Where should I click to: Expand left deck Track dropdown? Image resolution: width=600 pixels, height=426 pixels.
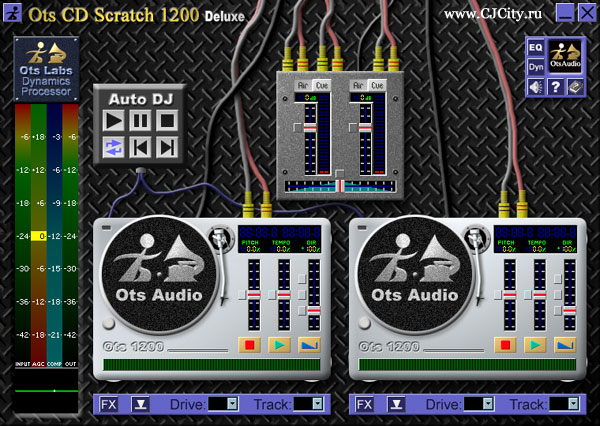(318, 404)
